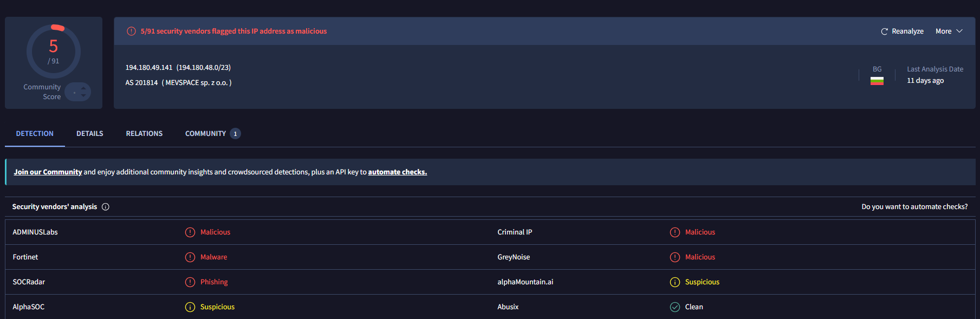Click the 11 days ago value
This screenshot has height=319, width=980.
click(925, 81)
